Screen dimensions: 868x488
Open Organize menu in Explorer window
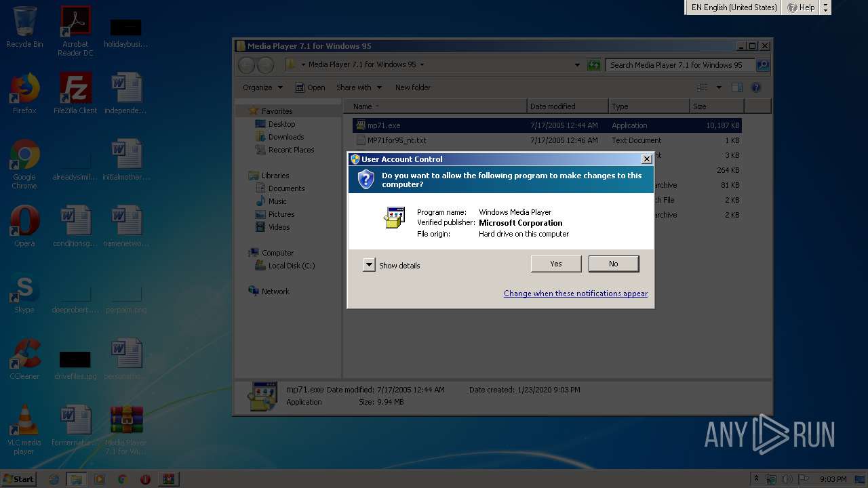[262, 87]
